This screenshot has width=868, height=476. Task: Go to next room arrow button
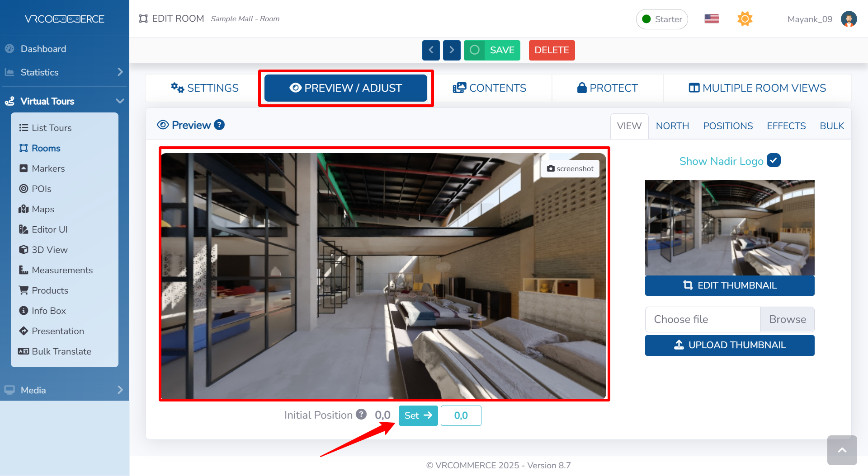click(x=452, y=50)
